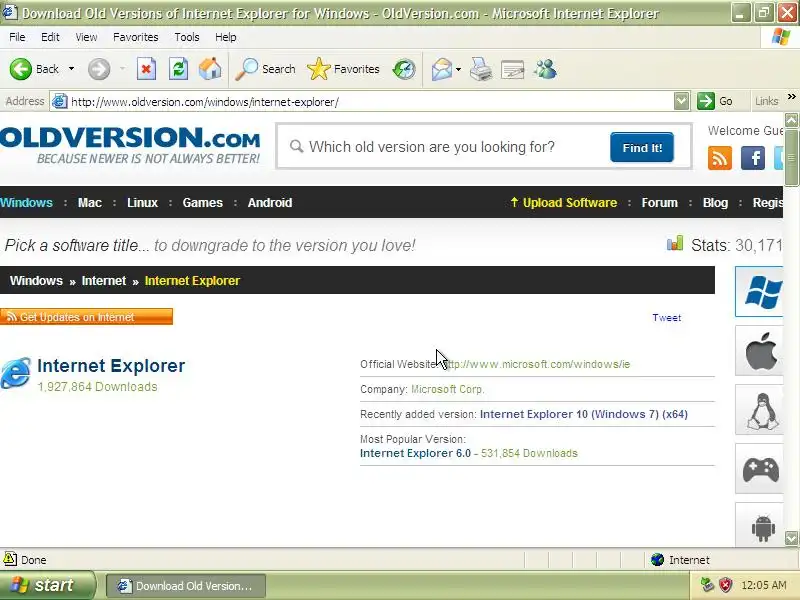Open the Back history dropdown arrow
This screenshot has width=800, height=600.
pyautogui.click(x=71, y=69)
